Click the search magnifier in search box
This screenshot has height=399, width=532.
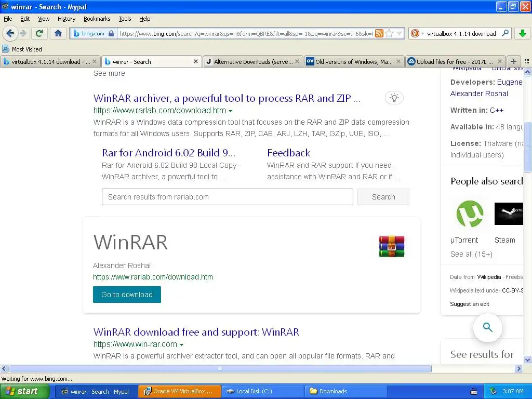tap(505, 33)
